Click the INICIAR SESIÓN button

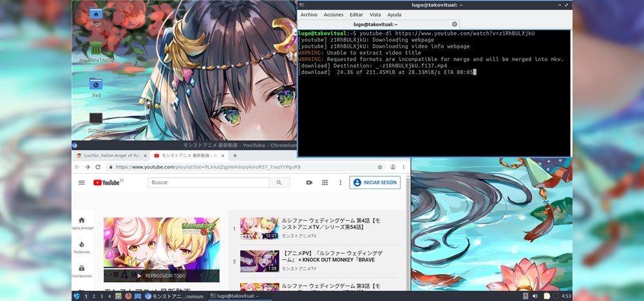click(375, 183)
